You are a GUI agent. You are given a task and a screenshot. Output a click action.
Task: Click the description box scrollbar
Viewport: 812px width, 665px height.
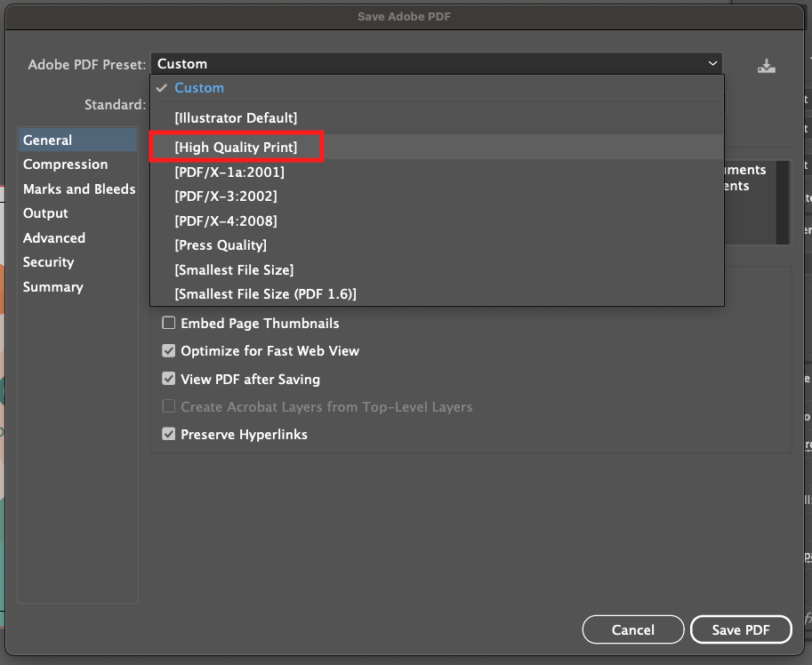tap(783, 202)
